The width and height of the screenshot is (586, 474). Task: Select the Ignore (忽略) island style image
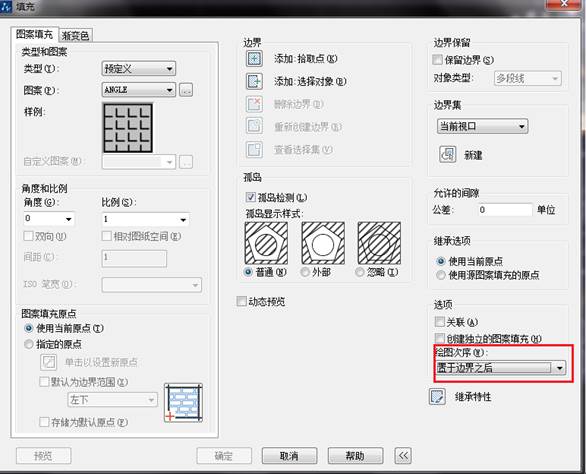[379, 243]
